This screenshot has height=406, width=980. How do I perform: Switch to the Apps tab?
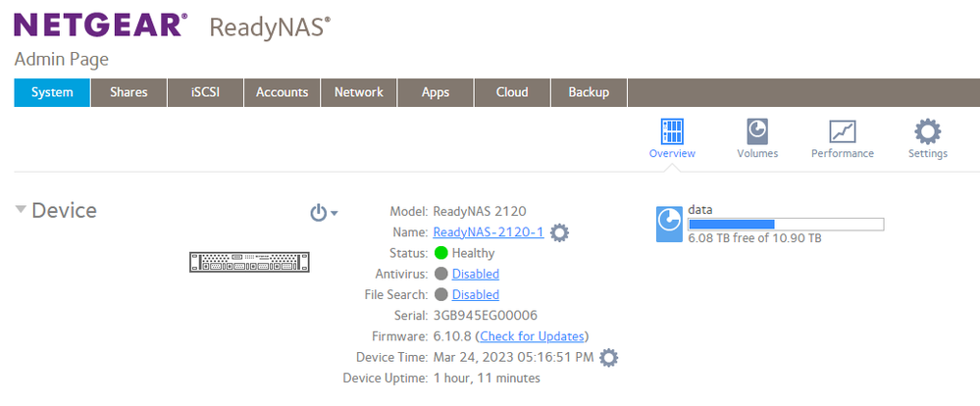(436, 92)
